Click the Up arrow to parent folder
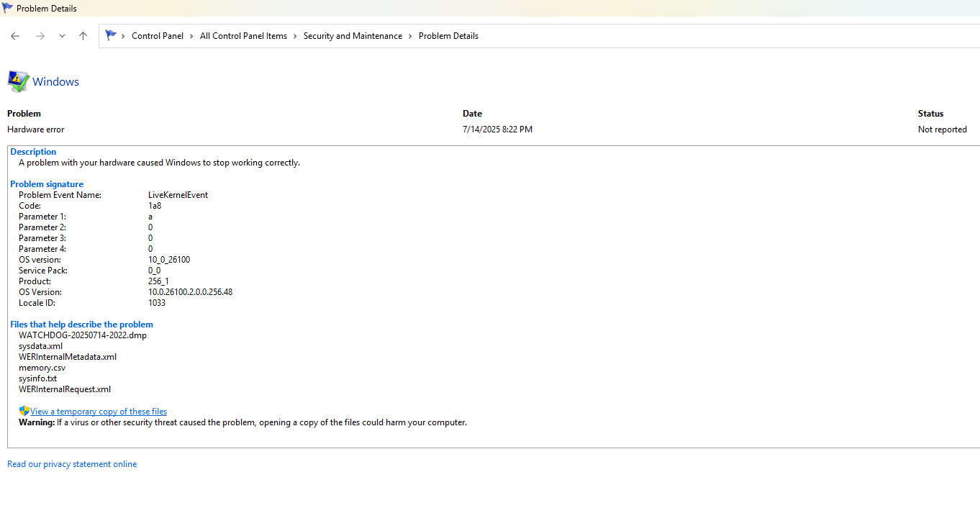The width and height of the screenshot is (980, 526). tap(83, 36)
